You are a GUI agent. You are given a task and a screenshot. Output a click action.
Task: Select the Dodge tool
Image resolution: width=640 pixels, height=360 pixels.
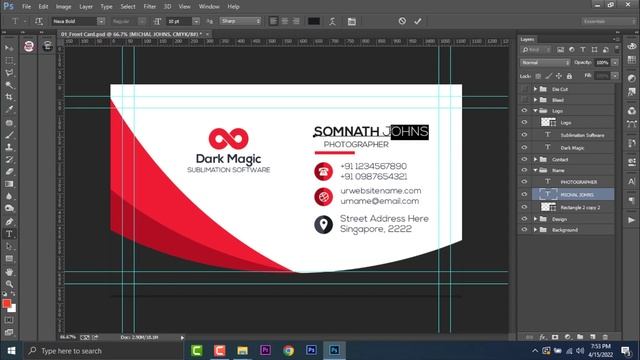click(9, 208)
